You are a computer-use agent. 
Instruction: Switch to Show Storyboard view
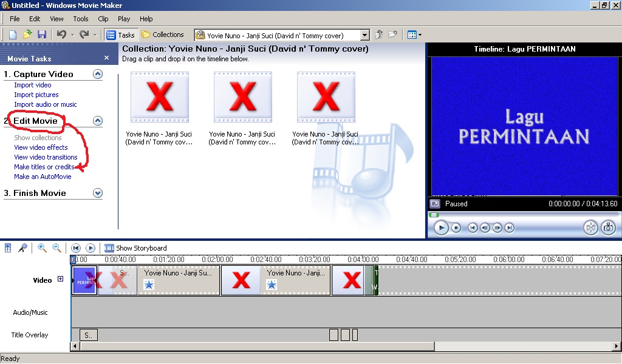pos(135,248)
